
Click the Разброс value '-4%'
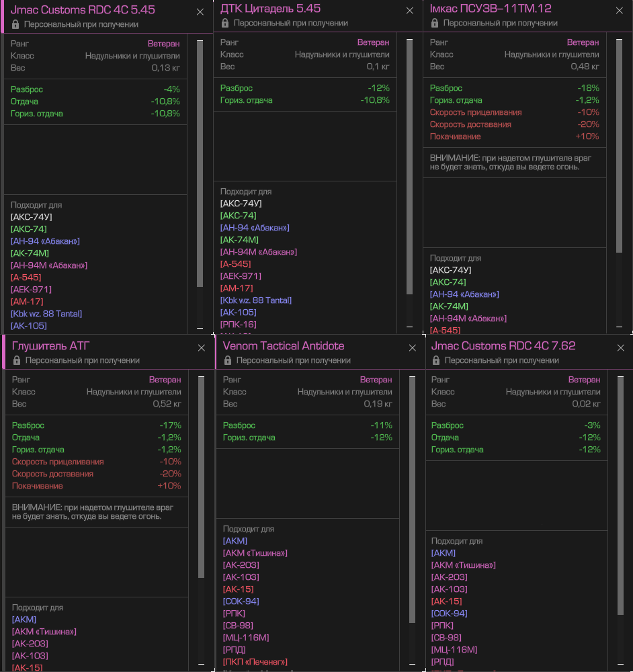[172, 89]
